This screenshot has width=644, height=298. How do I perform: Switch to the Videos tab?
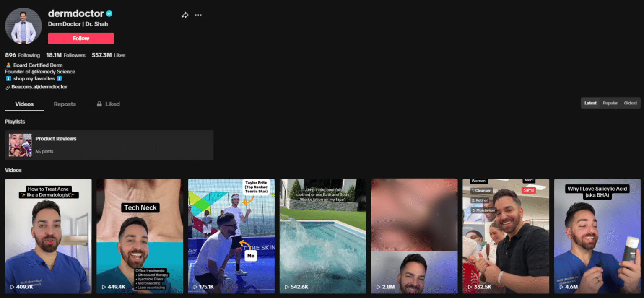24,104
